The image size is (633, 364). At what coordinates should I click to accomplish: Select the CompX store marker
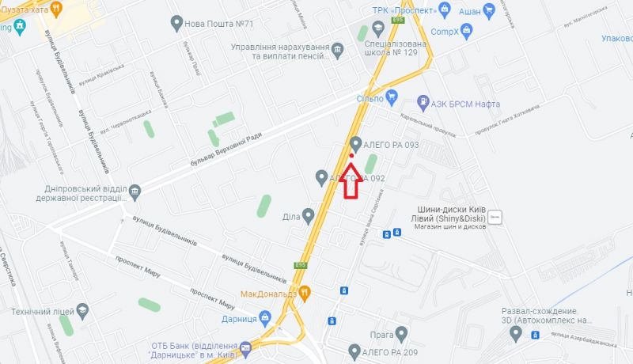tap(466, 32)
